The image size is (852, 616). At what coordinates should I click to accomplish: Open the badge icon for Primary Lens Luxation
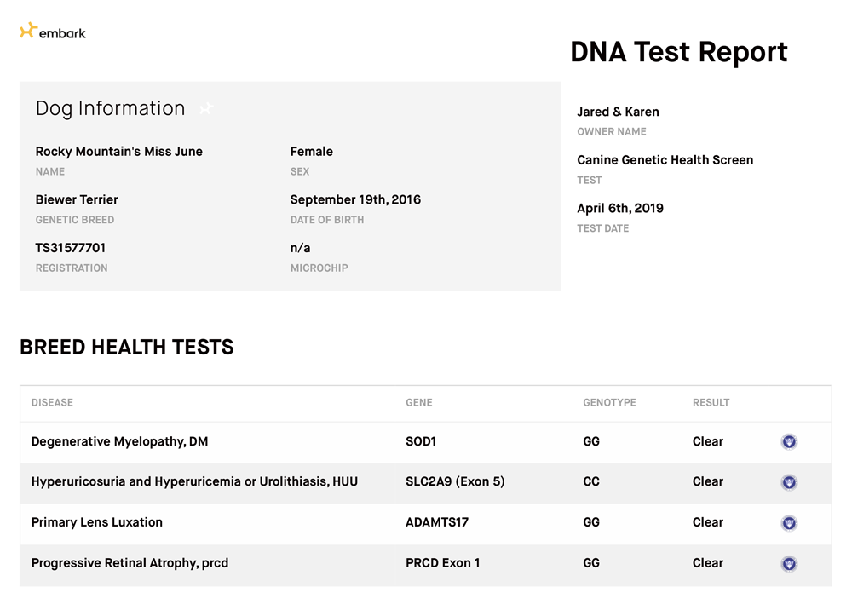click(789, 523)
